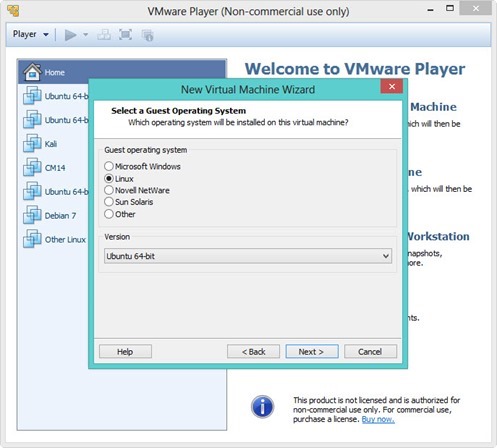Click the Home house icon in library

click(32, 72)
